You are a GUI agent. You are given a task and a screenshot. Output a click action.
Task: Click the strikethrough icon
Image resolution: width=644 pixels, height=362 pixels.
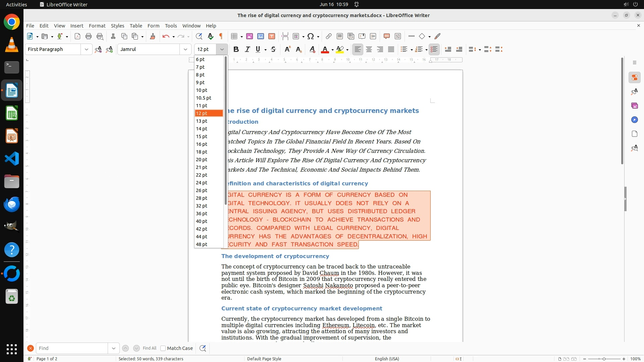(273, 49)
